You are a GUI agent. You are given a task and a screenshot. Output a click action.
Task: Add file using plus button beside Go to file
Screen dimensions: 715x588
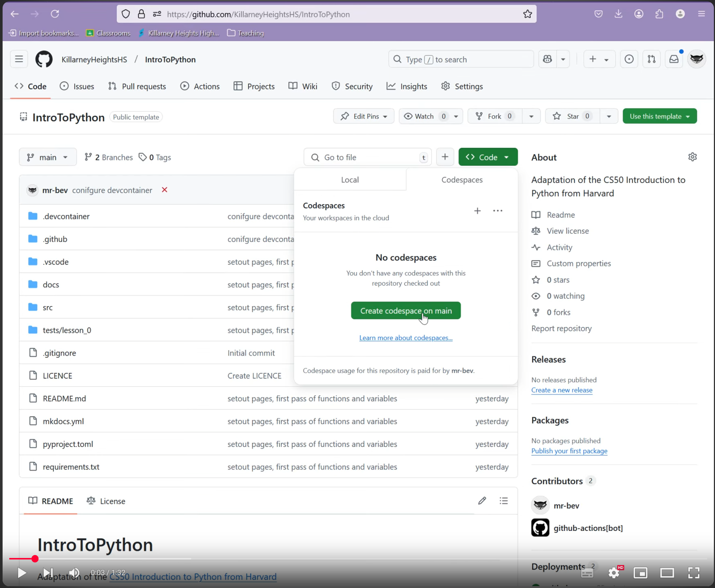445,157
